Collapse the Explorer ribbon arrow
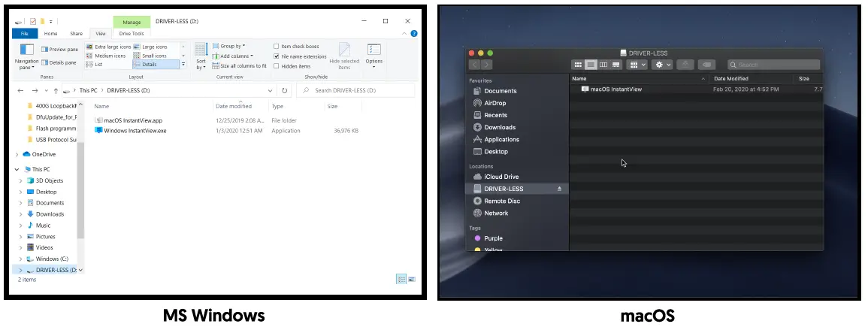Viewport: 868px width, 330px height. pyautogui.click(x=404, y=34)
